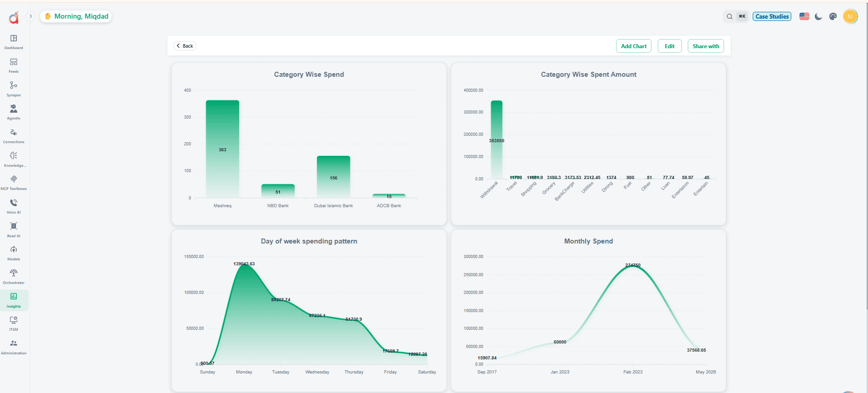
Task: Open the user avatar M menu
Action: (x=850, y=16)
